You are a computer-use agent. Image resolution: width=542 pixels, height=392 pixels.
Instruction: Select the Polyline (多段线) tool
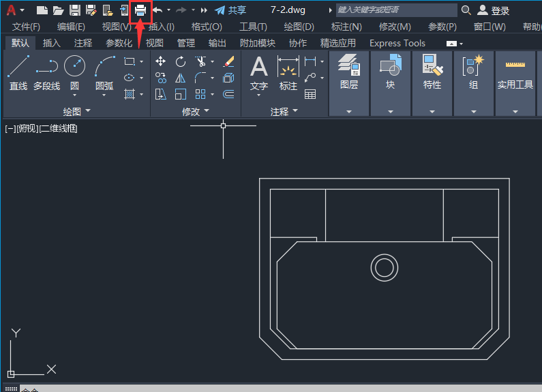tap(46, 72)
